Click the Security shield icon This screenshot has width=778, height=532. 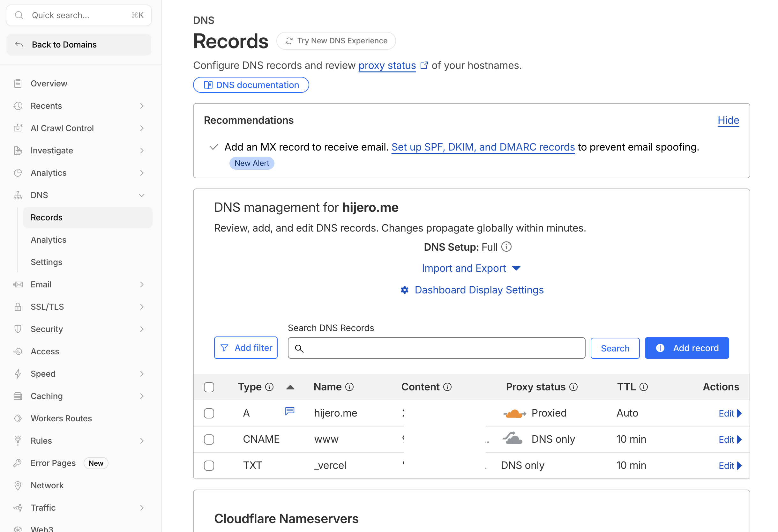(18, 329)
